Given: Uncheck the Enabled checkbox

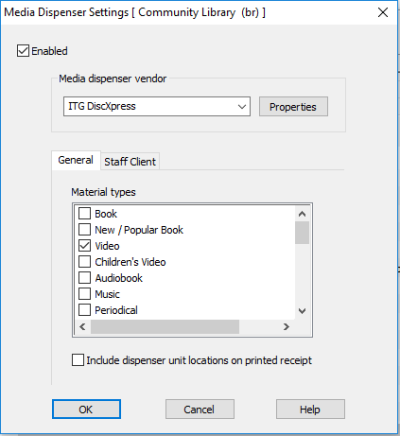Looking at the screenshot, I should pyautogui.click(x=23, y=51).
